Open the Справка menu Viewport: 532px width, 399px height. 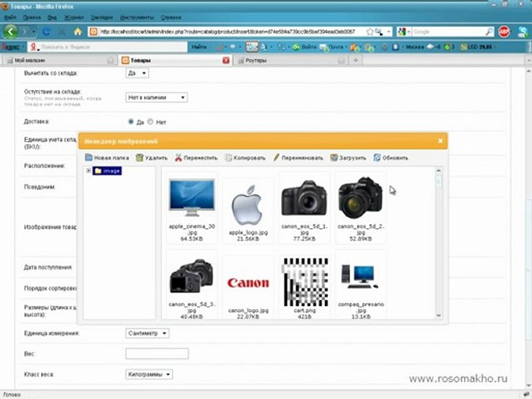pyautogui.click(x=171, y=17)
